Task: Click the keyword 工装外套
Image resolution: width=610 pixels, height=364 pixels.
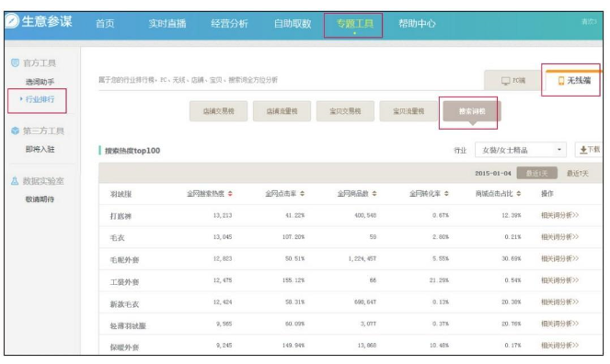Action: [124, 281]
